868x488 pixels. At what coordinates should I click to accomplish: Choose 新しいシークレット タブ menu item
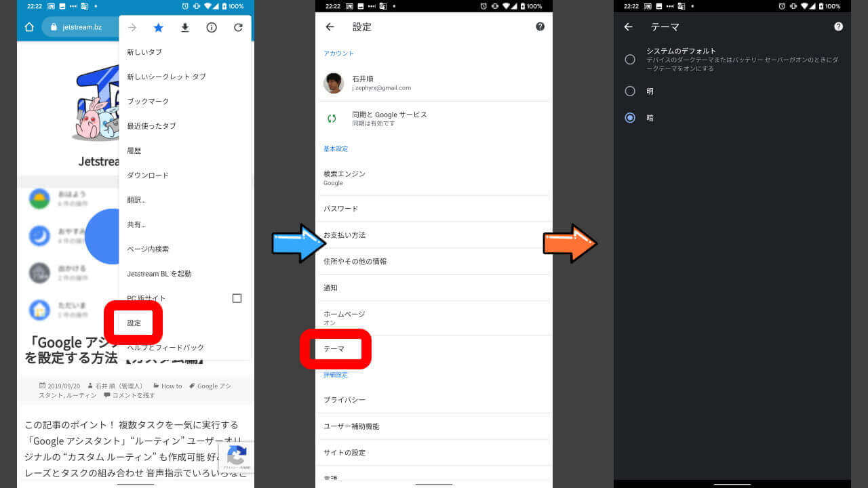point(166,77)
